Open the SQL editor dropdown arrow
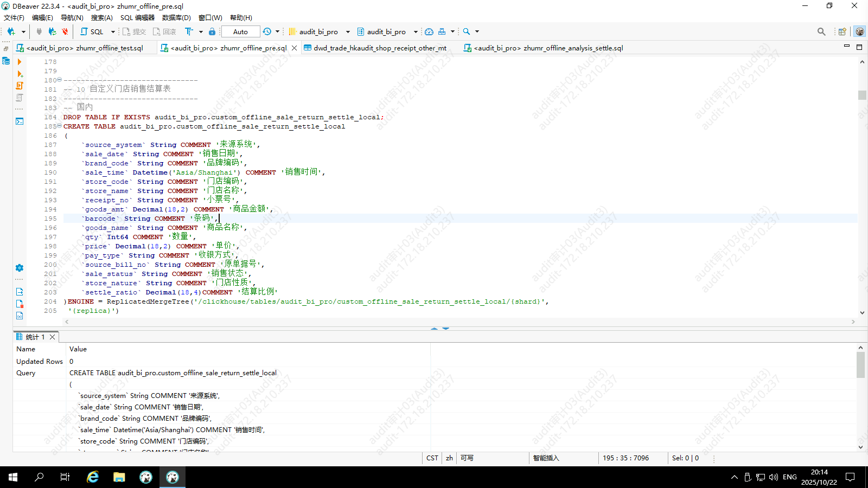The height and width of the screenshot is (488, 868). [113, 31]
